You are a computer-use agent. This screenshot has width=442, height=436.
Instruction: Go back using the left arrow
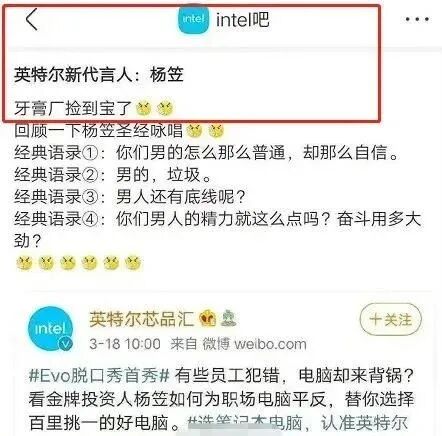(x=32, y=19)
